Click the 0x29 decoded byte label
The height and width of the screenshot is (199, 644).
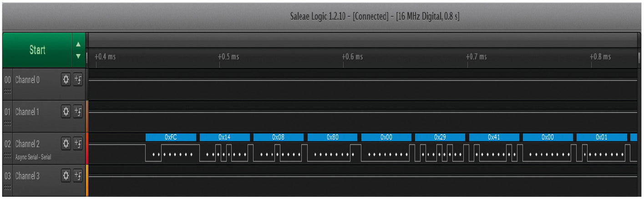coord(440,137)
